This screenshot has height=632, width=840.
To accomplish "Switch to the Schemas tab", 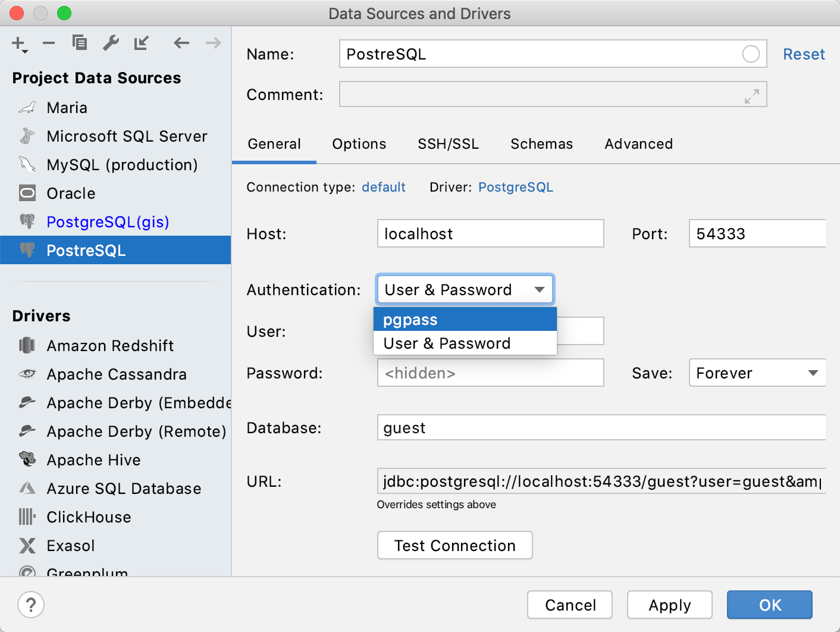I will [x=542, y=144].
